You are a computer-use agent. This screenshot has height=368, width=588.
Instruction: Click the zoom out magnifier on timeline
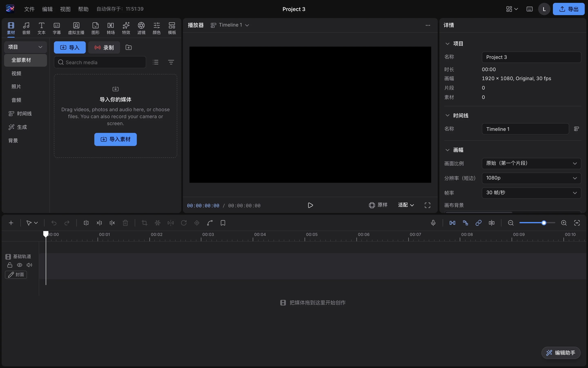coord(511,223)
